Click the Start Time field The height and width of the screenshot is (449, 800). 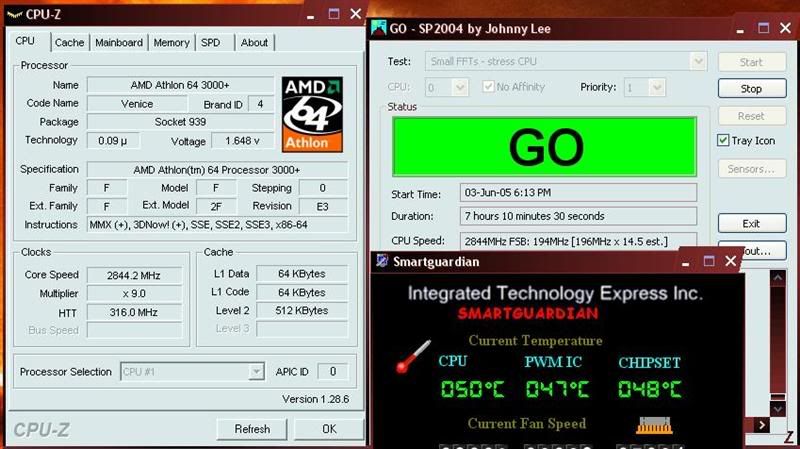(579, 193)
